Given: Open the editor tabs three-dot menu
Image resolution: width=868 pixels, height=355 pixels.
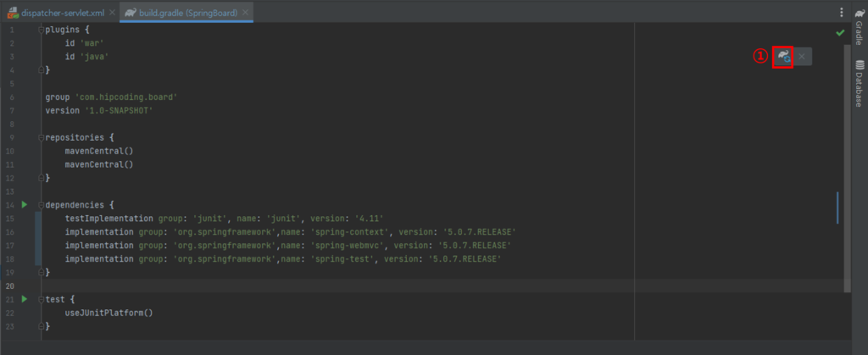Looking at the screenshot, I should tap(841, 12).
